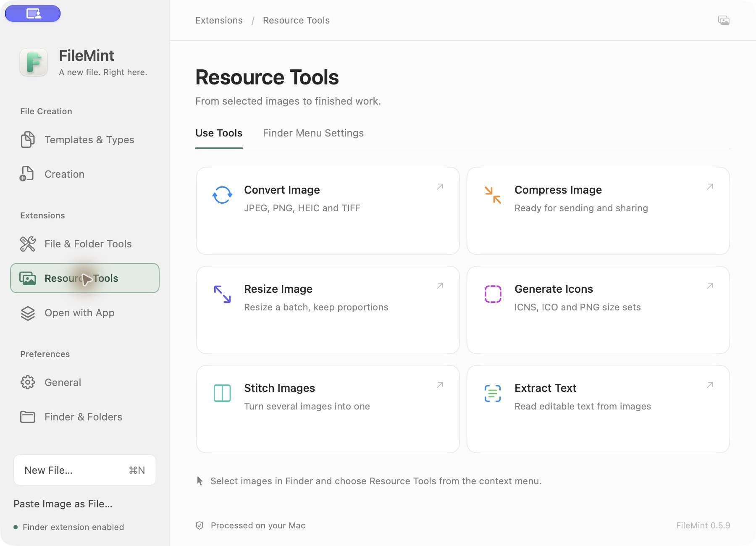This screenshot has width=756, height=546.
Task: Click the Templates & Types document icon
Action: 28,139
